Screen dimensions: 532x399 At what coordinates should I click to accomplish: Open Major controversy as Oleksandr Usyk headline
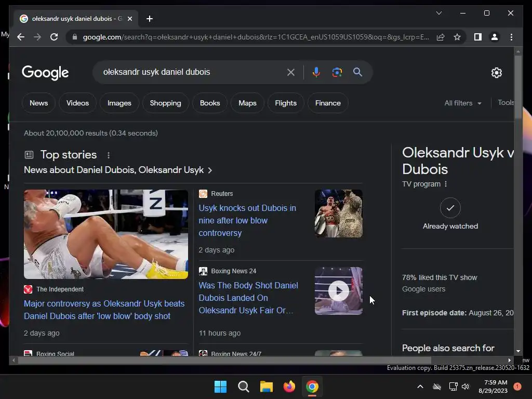coord(104,310)
